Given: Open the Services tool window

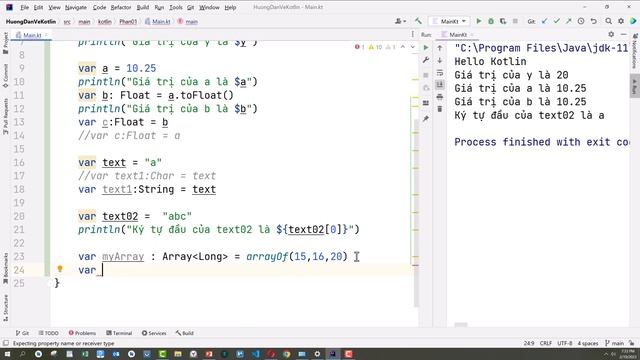Looking at the screenshot, I should pos(154,333).
